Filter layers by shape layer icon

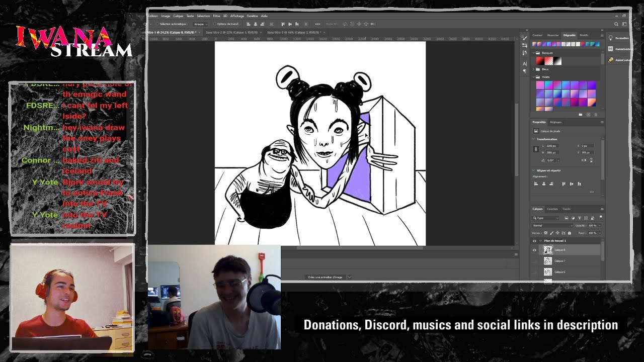pyautogui.click(x=586, y=218)
